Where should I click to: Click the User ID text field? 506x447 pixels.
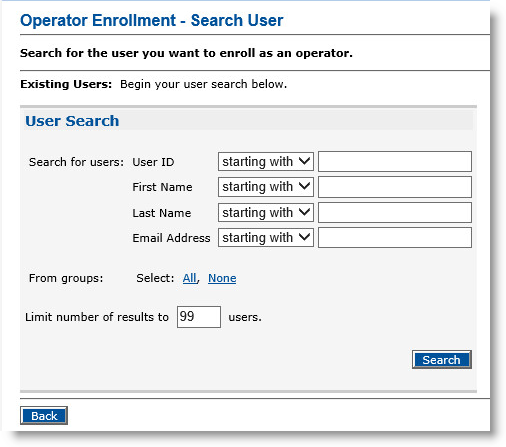(395, 161)
